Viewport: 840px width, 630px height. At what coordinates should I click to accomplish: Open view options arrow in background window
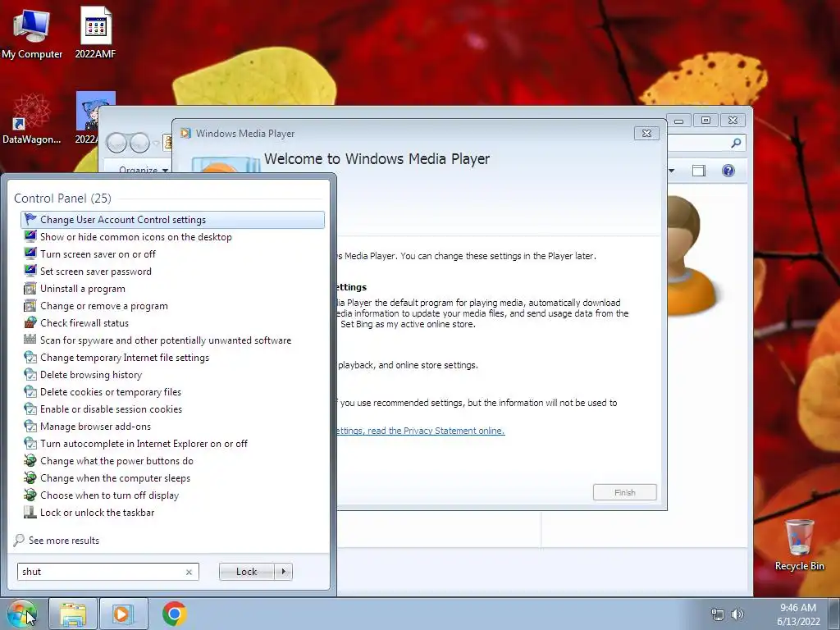pyautogui.click(x=671, y=171)
